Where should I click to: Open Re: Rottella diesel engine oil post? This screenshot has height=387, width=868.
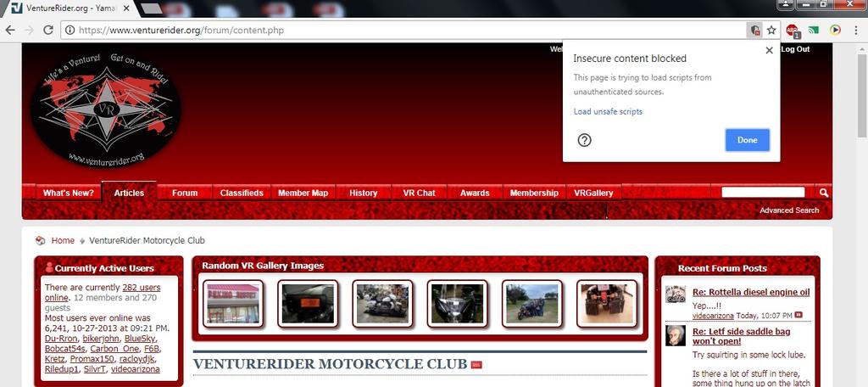(751, 292)
